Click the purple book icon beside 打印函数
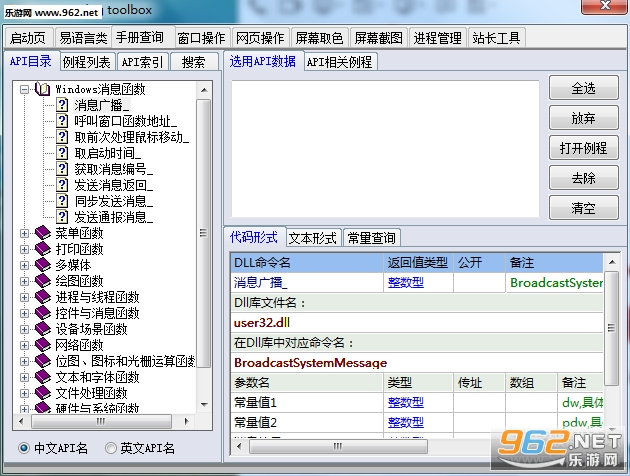Viewport: 630px width, 476px height. [43, 249]
